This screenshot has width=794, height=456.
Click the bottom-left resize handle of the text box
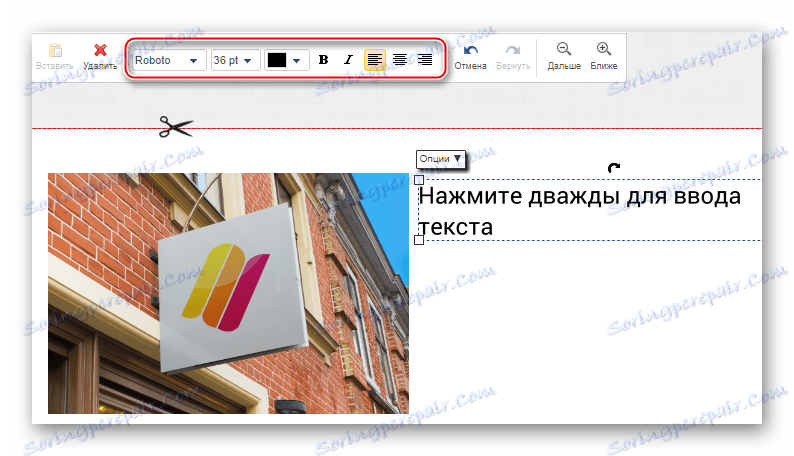(419, 240)
